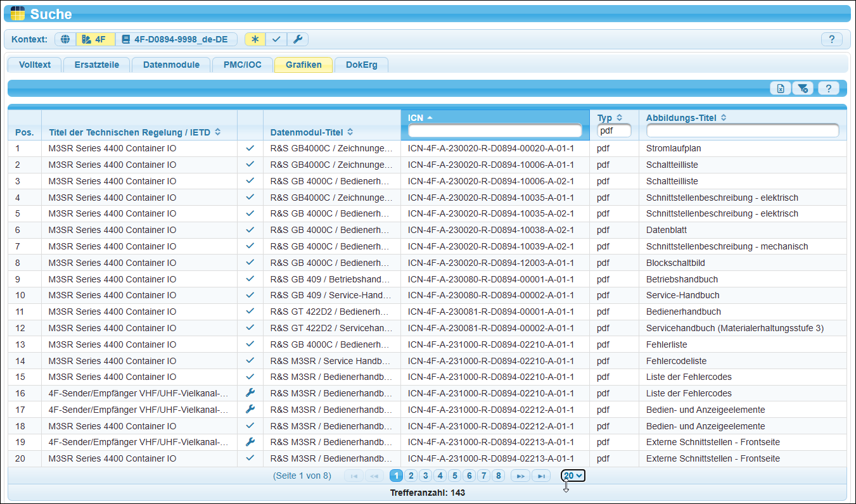The image size is (856, 504).
Task: Click the checkmark icon in row 1
Action: tap(250, 148)
